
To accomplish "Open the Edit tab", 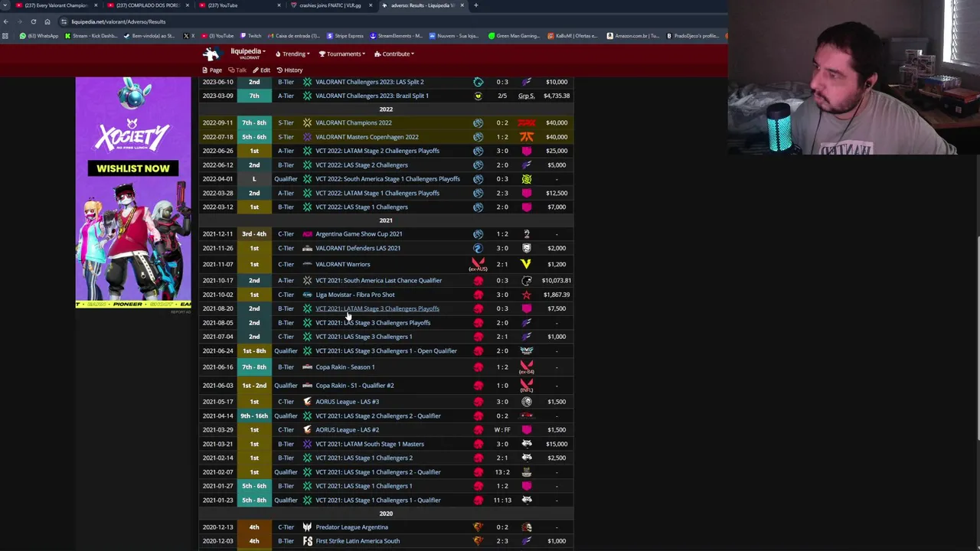I will point(261,70).
